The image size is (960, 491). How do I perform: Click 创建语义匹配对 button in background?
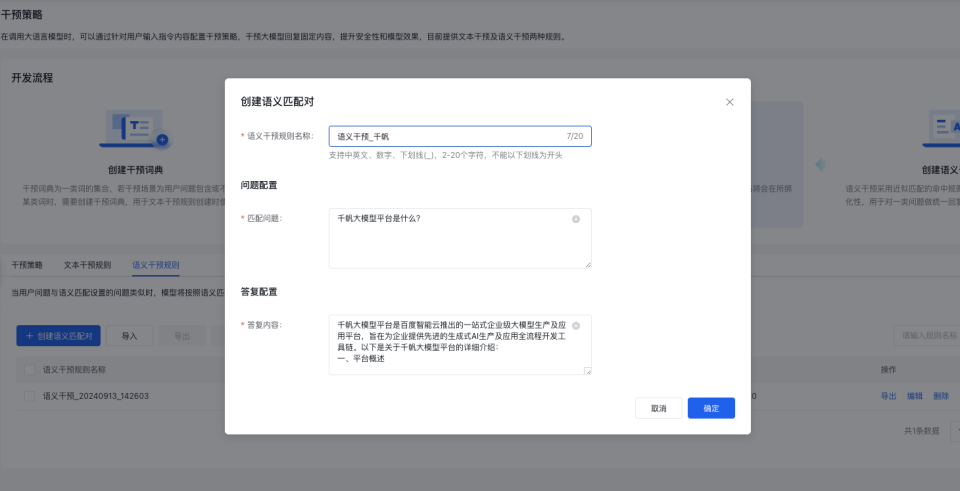(58, 336)
